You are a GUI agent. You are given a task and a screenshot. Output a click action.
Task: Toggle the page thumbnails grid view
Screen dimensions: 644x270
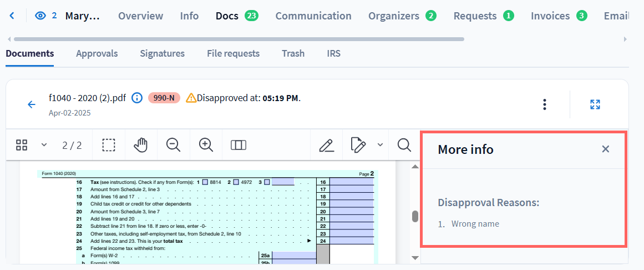coord(22,145)
